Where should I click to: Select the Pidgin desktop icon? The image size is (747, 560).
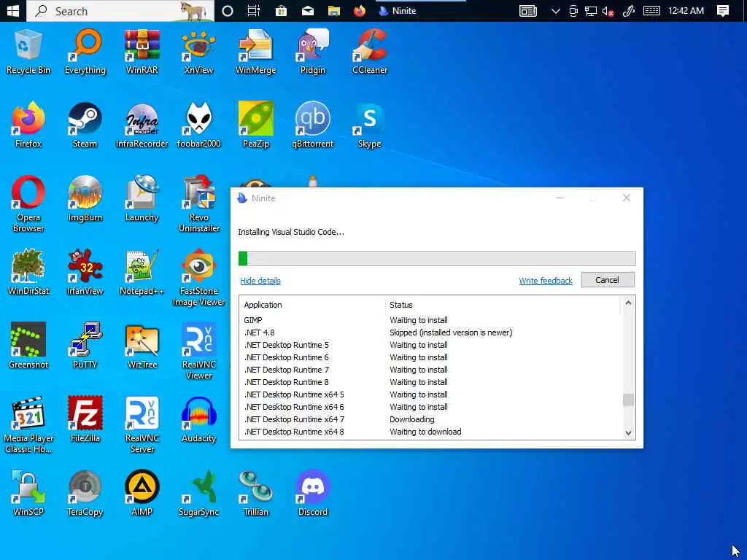pos(312,52)
